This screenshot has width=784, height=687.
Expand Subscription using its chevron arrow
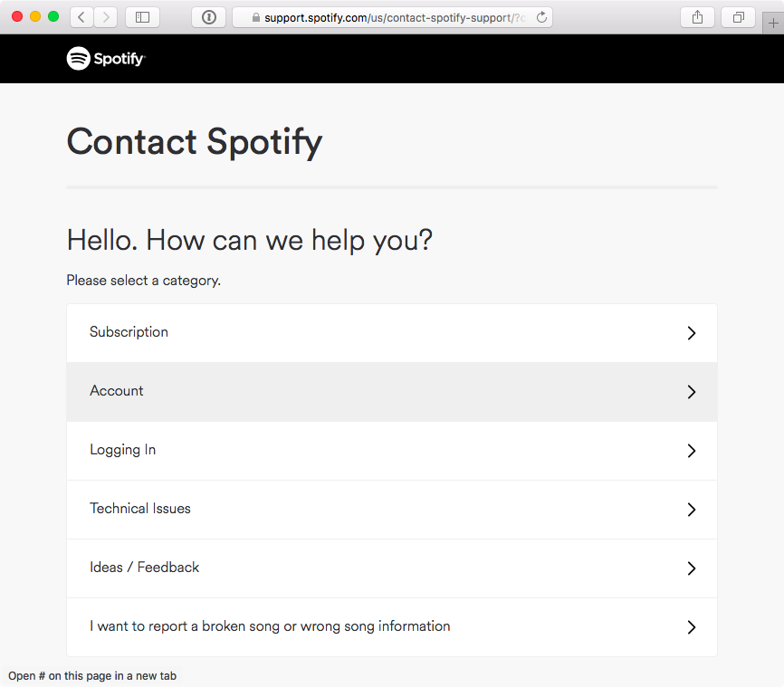(692, 333)
